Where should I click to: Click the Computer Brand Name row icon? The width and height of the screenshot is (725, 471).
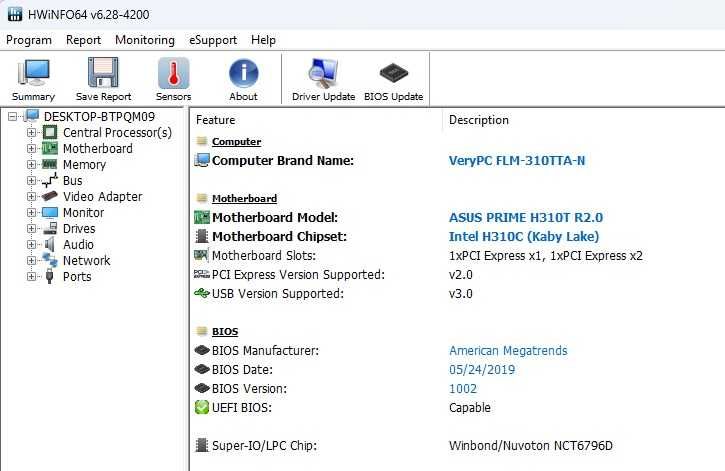pos(202,160)
